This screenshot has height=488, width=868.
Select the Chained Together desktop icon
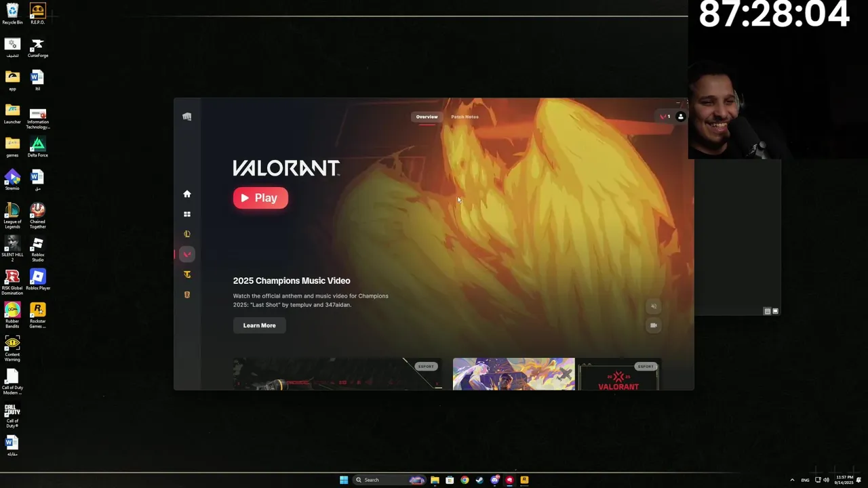click(x=37, y=215)
